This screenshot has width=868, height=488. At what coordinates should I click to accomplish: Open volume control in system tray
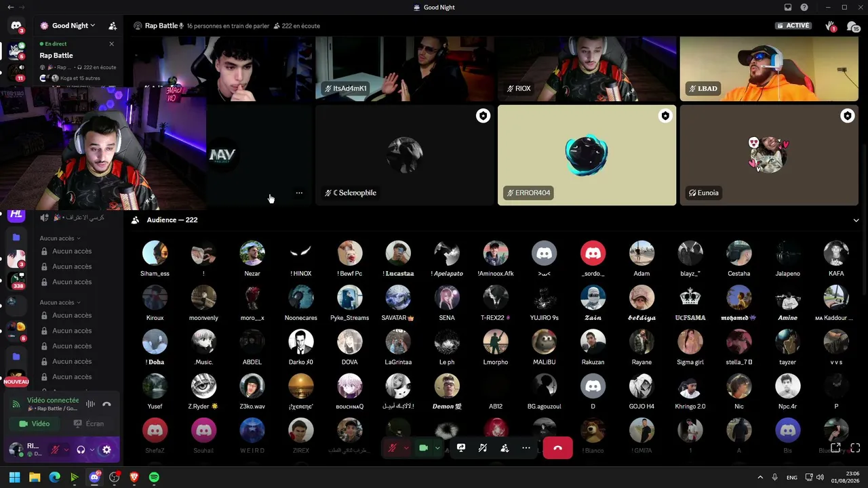(821, 477)
